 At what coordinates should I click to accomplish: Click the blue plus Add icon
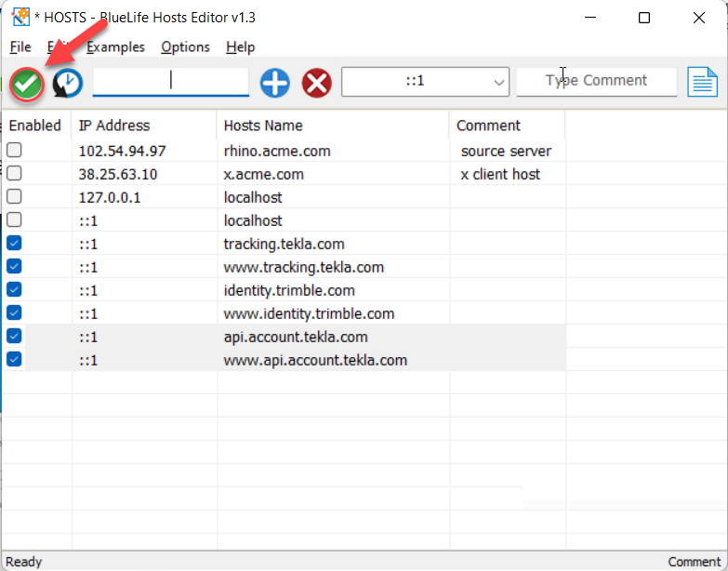click(x=274, y=84)
